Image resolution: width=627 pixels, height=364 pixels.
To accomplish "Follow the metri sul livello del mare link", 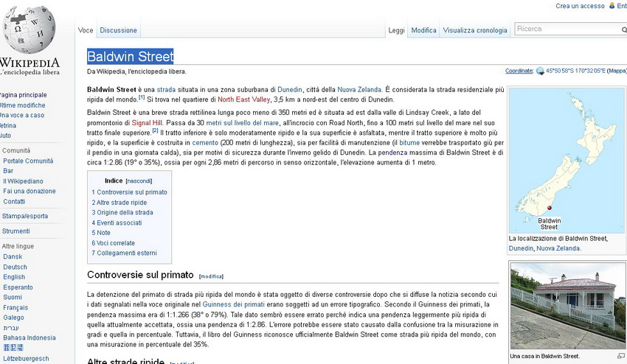I will tap(243, 123).
